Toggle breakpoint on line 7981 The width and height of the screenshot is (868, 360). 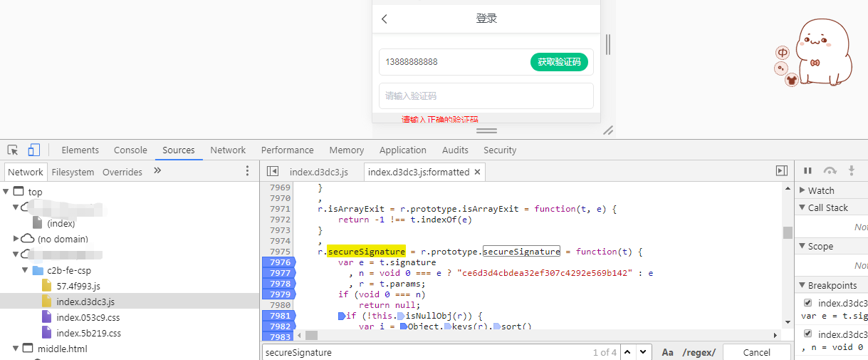278,316
